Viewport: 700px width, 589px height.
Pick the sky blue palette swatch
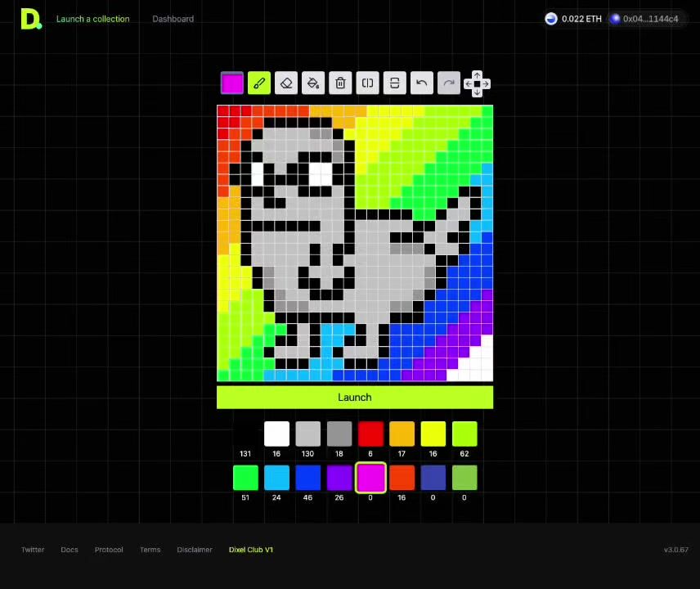[276, 478]
